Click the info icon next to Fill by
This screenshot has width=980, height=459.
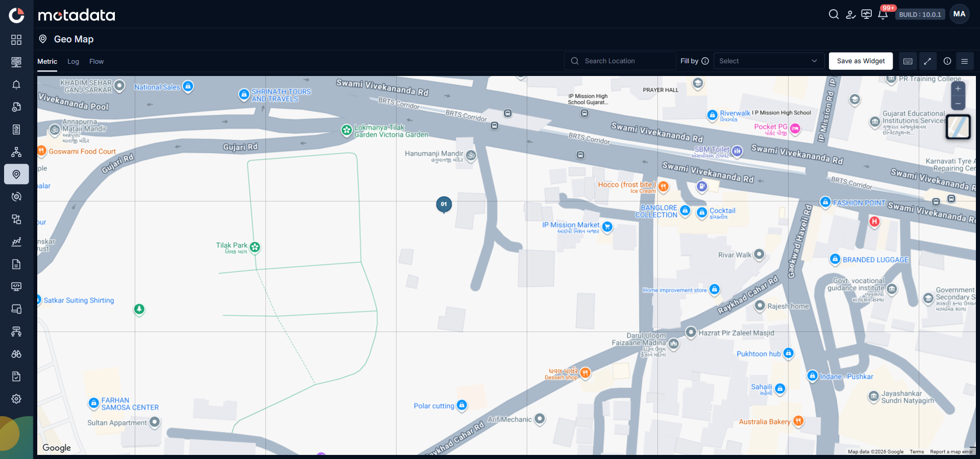point(705,61)
